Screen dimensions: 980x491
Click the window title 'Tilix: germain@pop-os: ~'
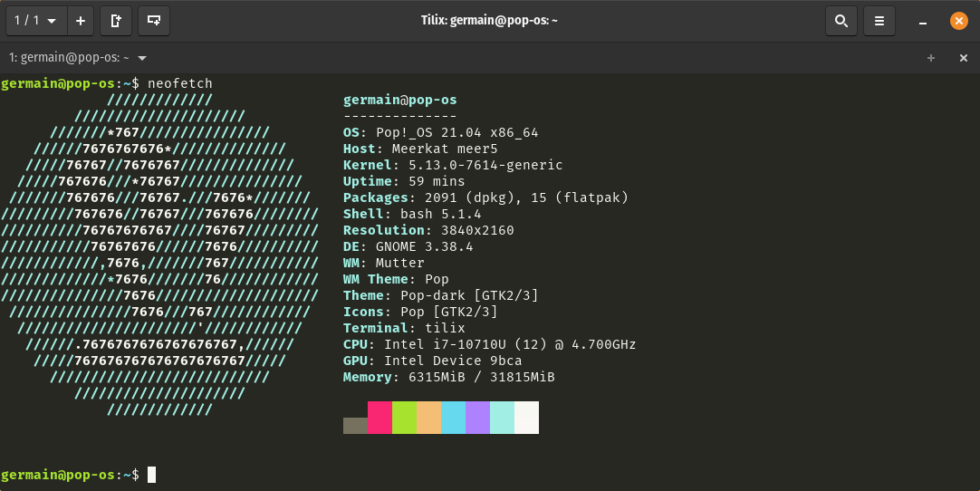pos(489,21)
